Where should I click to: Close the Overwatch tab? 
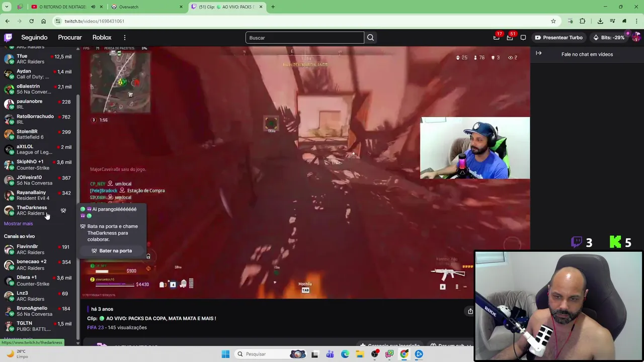click(x=181, y=7)
